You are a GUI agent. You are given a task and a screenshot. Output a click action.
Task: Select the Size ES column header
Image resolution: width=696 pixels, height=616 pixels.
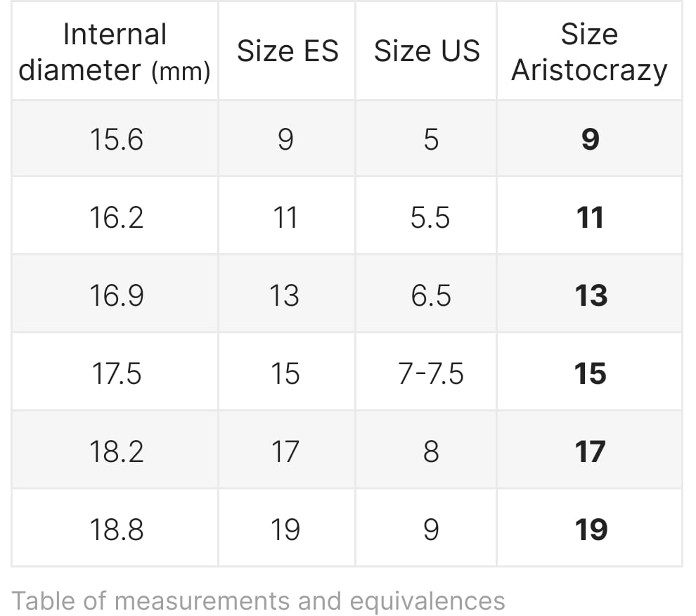[x=288, y=51]
